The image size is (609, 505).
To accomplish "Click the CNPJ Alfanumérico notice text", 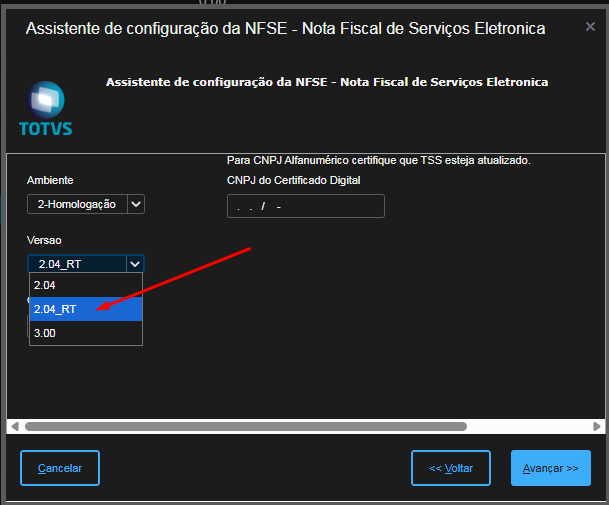I will [x=379, y=160].
